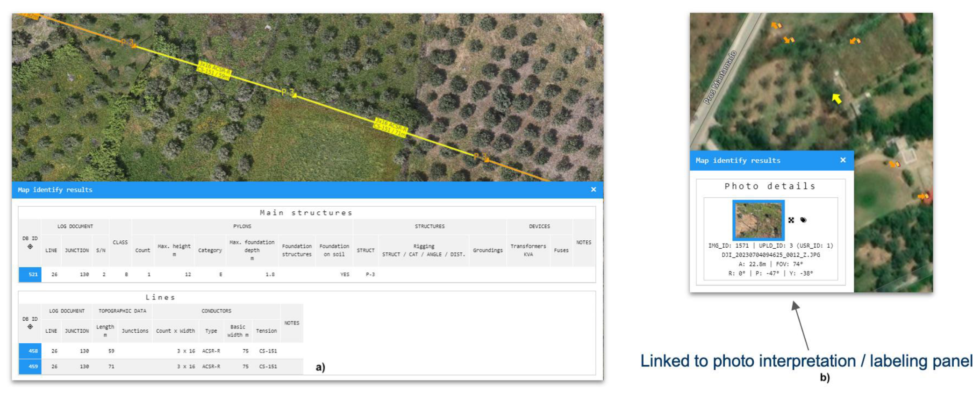Image resolution: width=980 pixels, height=395 pixels.
Task: Click the 'PYLONS' group header
Action: point(242,226)
